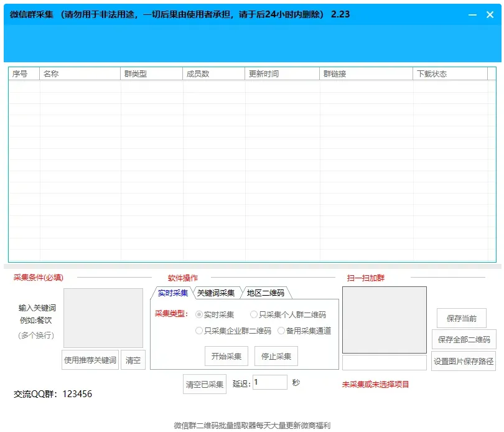Open 设置图片保存路径 settings
Image resolution: width=504 pixels, height=432 pixels.
click(x=463, y=361)
